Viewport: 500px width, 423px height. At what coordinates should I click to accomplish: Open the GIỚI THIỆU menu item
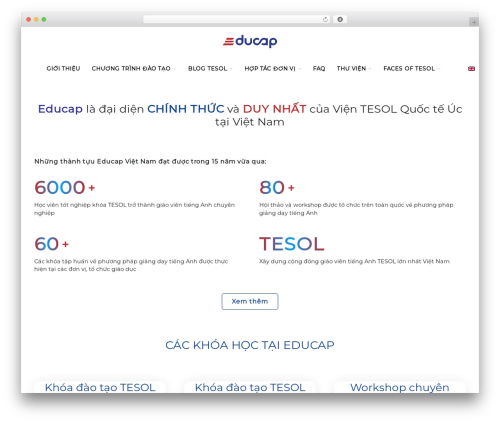63,69
